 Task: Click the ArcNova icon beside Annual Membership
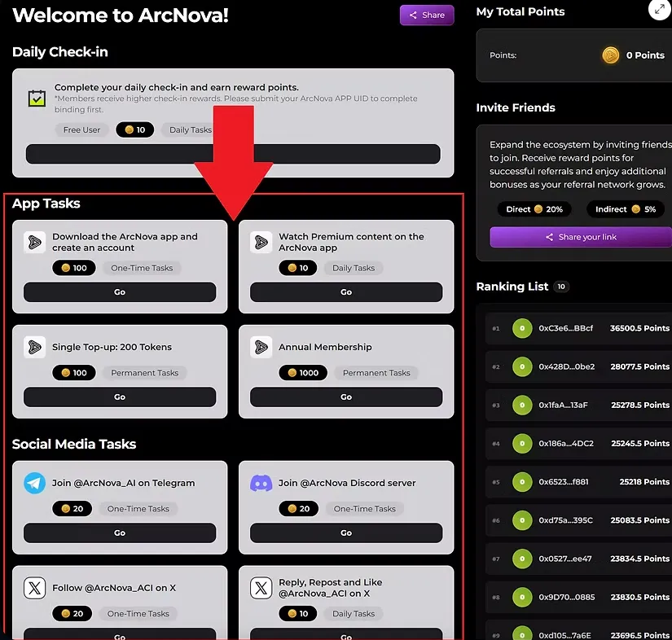(x=261, y=347)
